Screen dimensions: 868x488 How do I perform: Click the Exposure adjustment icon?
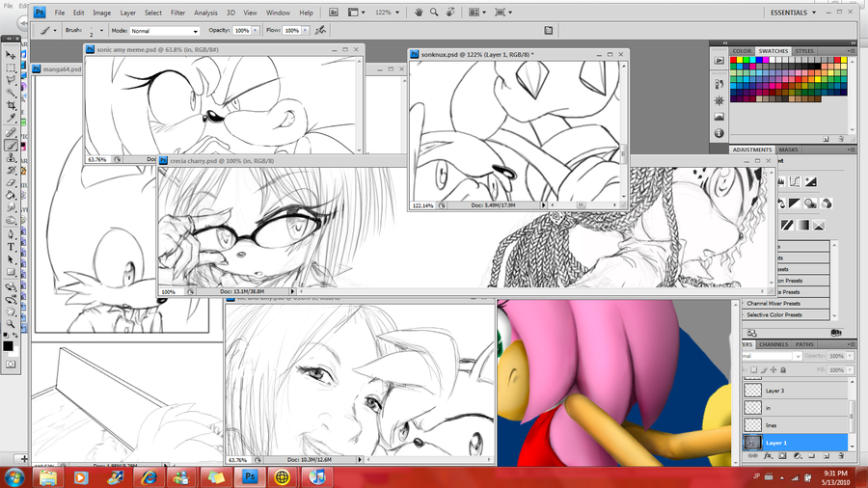pyautogui.click(x=810, y=181)
